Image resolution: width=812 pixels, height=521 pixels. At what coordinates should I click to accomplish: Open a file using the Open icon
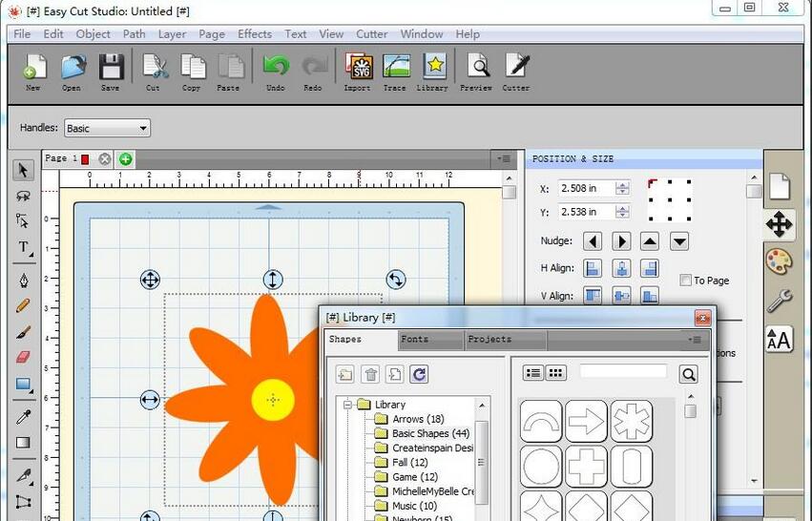(72, 72)
